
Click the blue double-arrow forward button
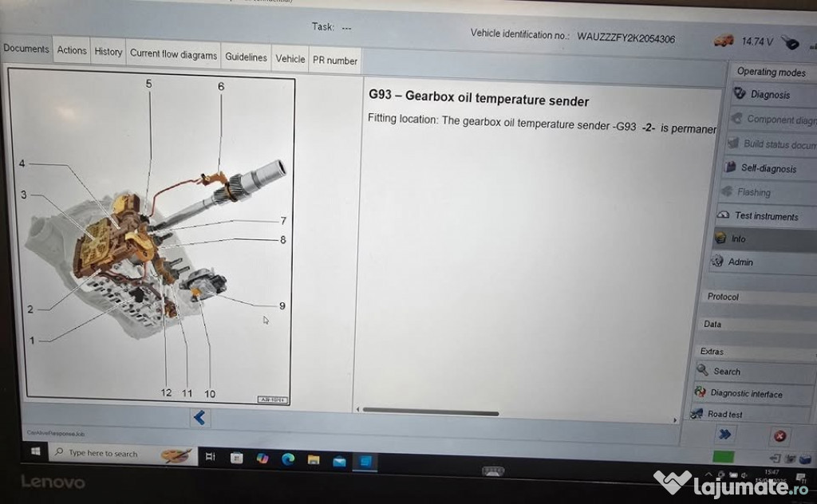click(724, 434)
